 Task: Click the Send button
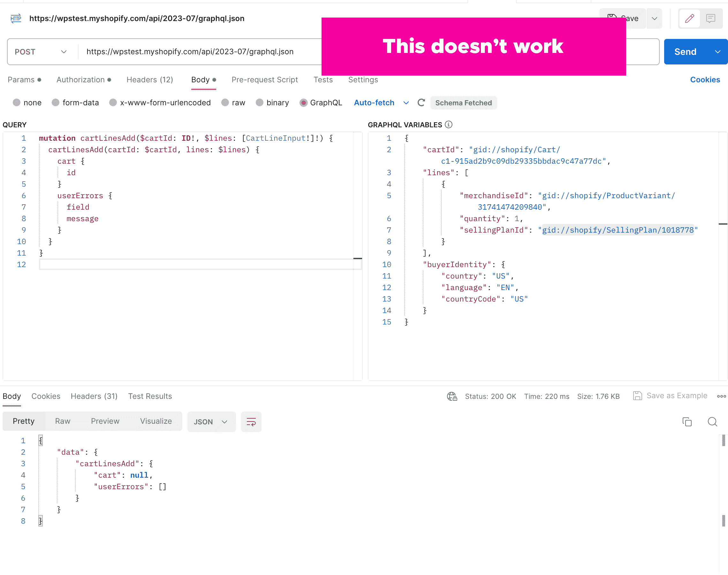686,51
